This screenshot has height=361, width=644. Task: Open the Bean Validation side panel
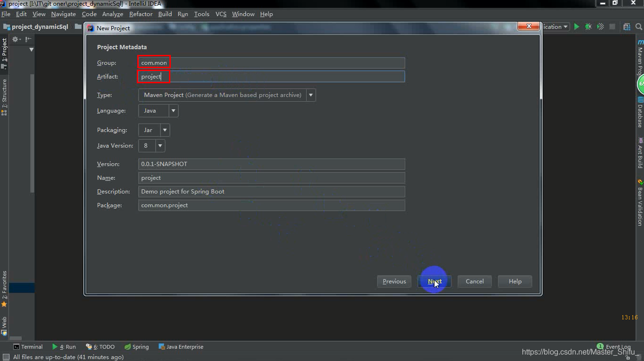(x=640, y=203)
